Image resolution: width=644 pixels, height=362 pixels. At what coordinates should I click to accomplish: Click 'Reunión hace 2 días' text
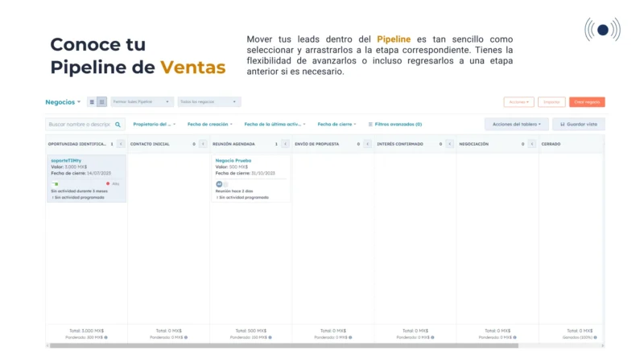pyautogui.click(x=234, y=191)
